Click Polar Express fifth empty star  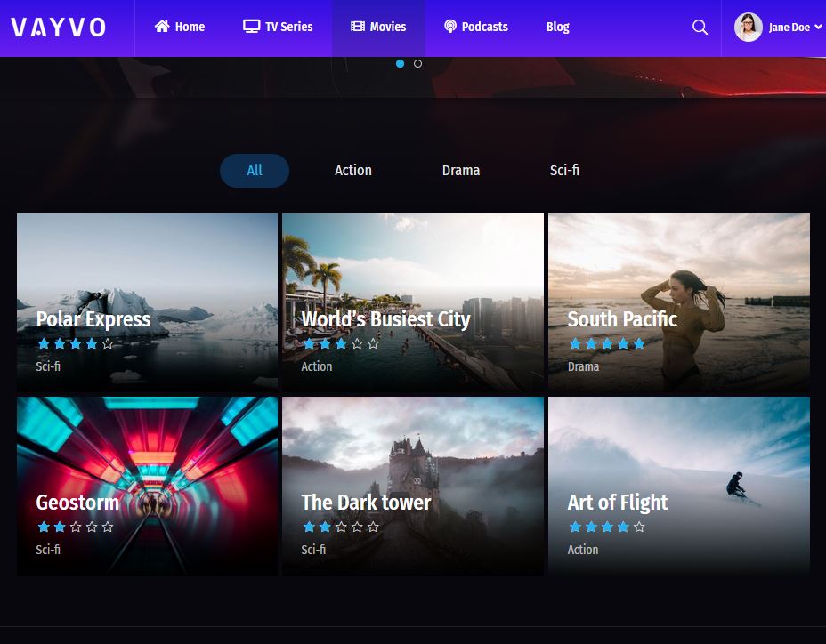pyautogui.click(x=108, y=344)
